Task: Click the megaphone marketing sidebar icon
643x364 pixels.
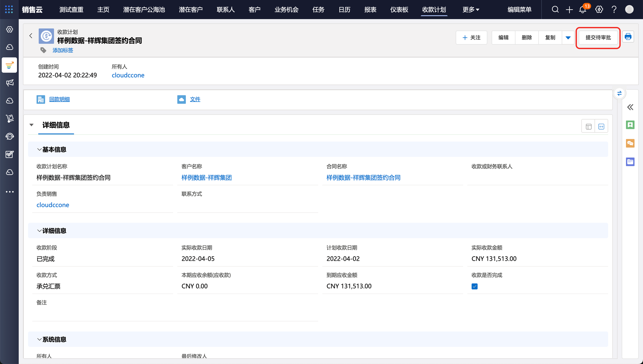Action: (x=10, y=83)
